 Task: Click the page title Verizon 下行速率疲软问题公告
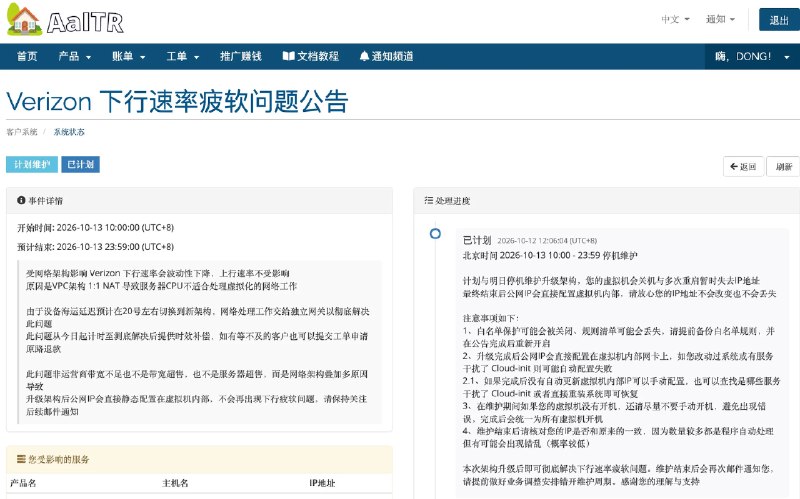pos(177,101)
